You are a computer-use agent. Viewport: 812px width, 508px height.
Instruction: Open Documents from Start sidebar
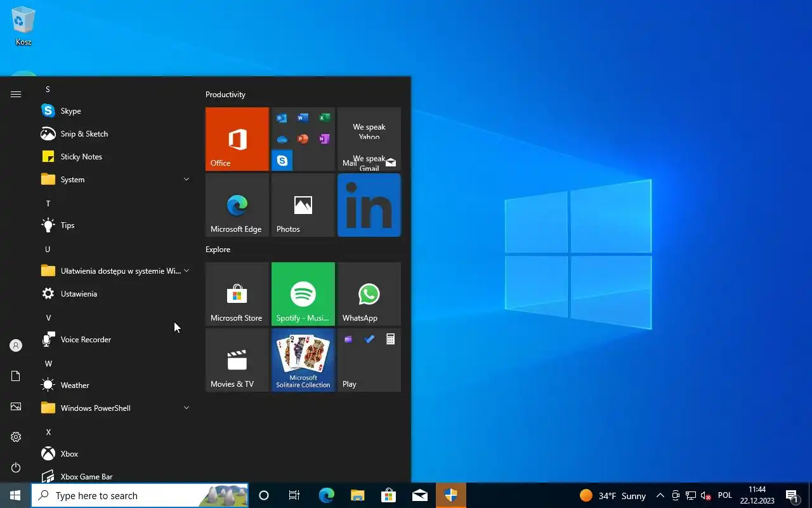(x=16, y=376)
